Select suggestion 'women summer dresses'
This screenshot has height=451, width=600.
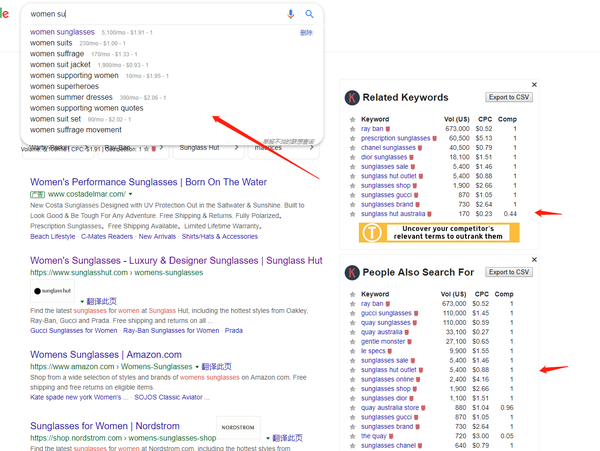71,97
